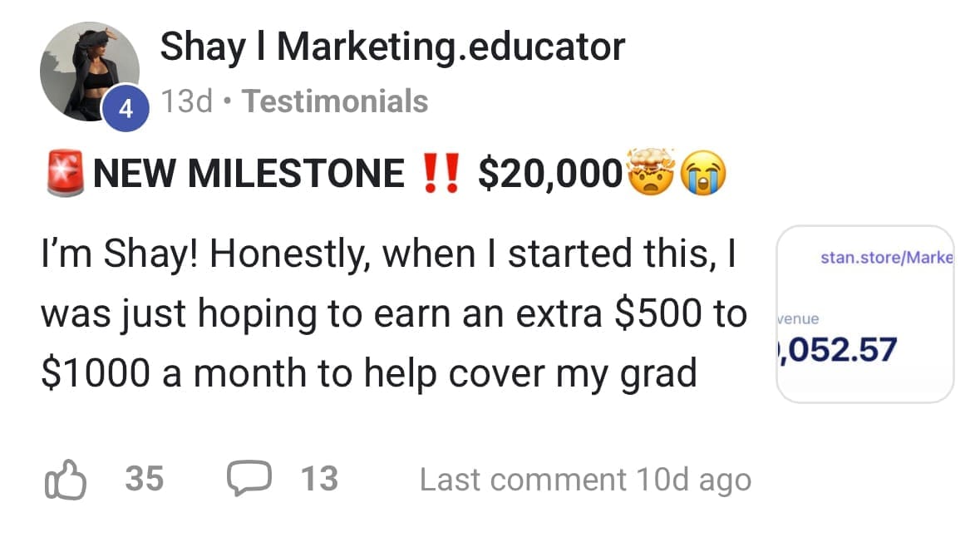This screenshot has width=980, height=547.
Task: Click the 35 likes count
Action: pyautogui.click(x=145, y=480)
